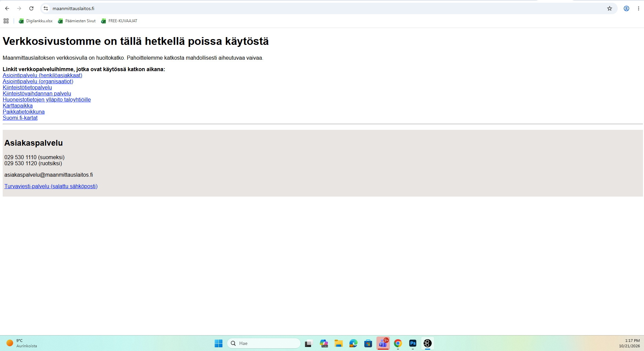
Task: Open the Chrome profile icon
Action: click(626, 8)
